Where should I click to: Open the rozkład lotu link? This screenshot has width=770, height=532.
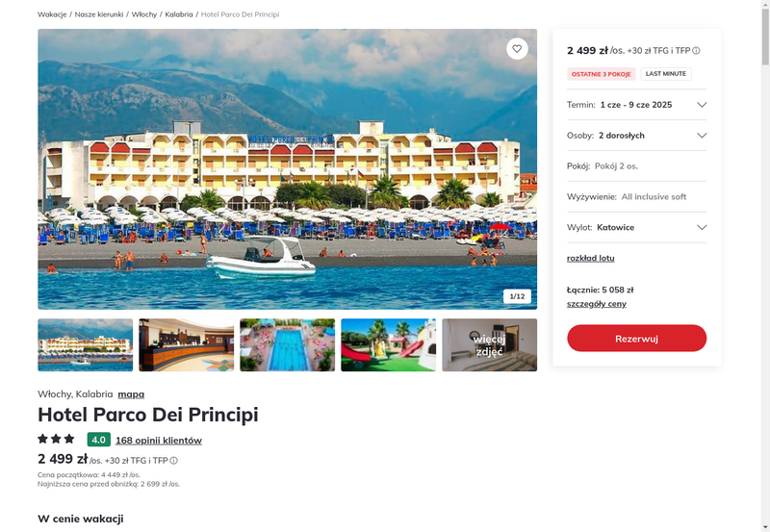click(590, 258)
